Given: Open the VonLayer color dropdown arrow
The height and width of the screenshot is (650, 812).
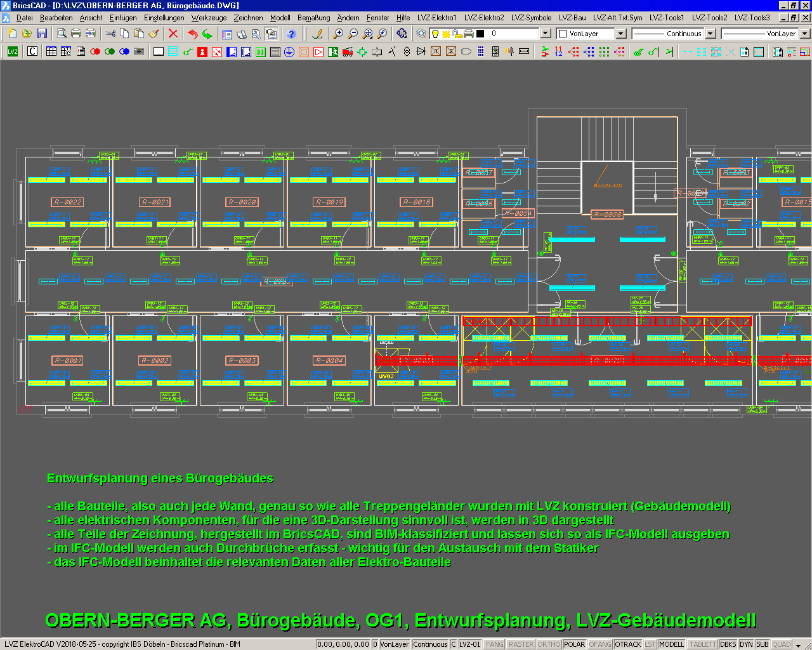Looking at the screenshot, I should 622,34.
